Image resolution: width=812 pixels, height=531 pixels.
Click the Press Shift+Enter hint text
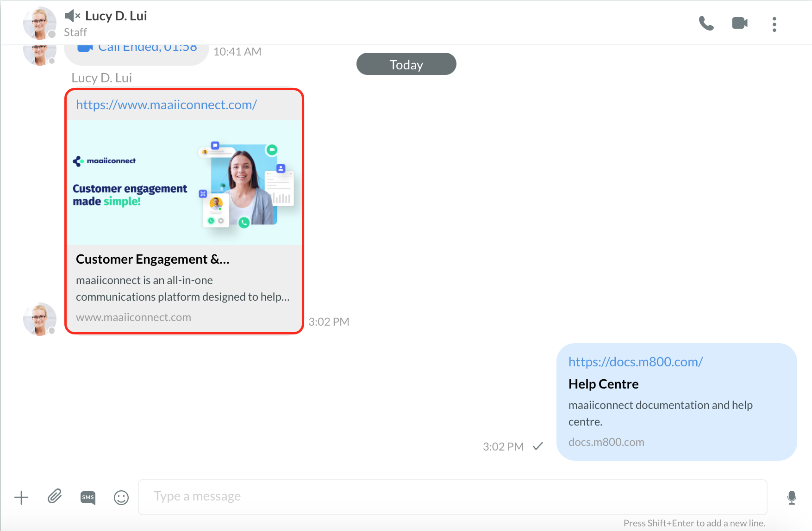point(694,523)
